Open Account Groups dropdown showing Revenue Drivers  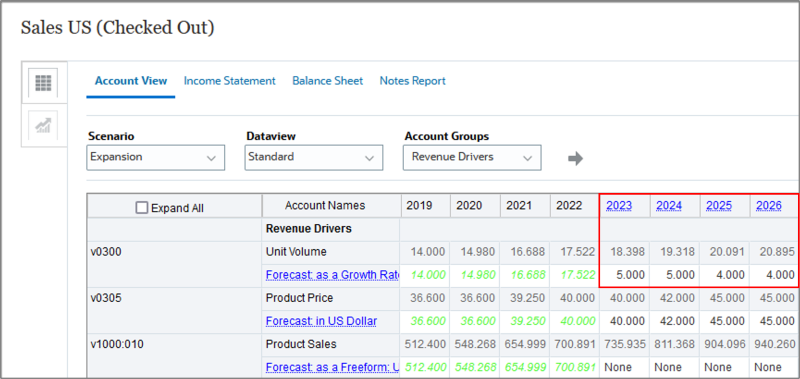pyautogui.click(x=472, y=157)
